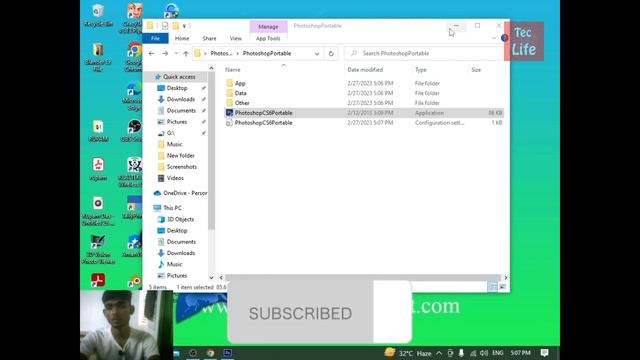The image size is (640, 360).
Task: Open the App Tools ribbon tab
Action: click(x=268, y=38)
